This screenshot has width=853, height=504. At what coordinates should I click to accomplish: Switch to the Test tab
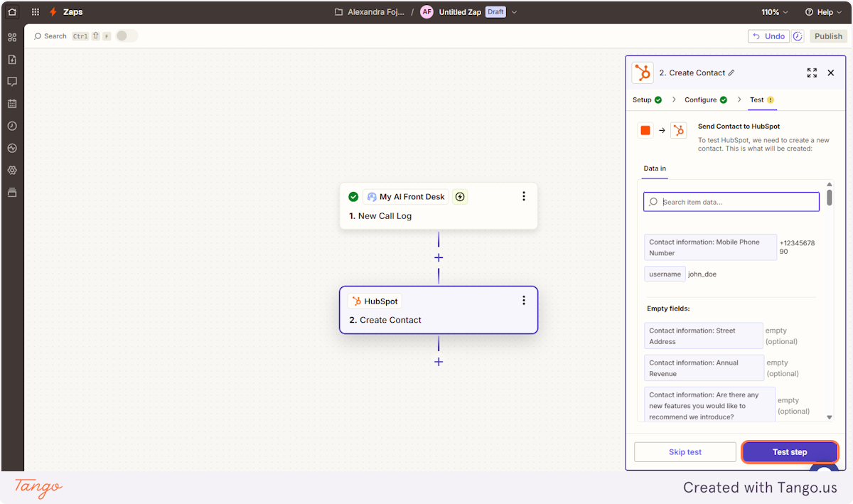[762, 100]
